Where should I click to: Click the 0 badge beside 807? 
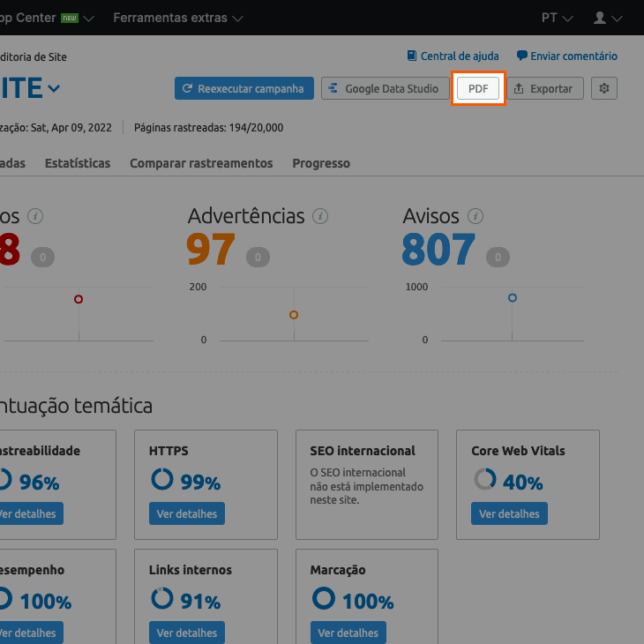498,257
